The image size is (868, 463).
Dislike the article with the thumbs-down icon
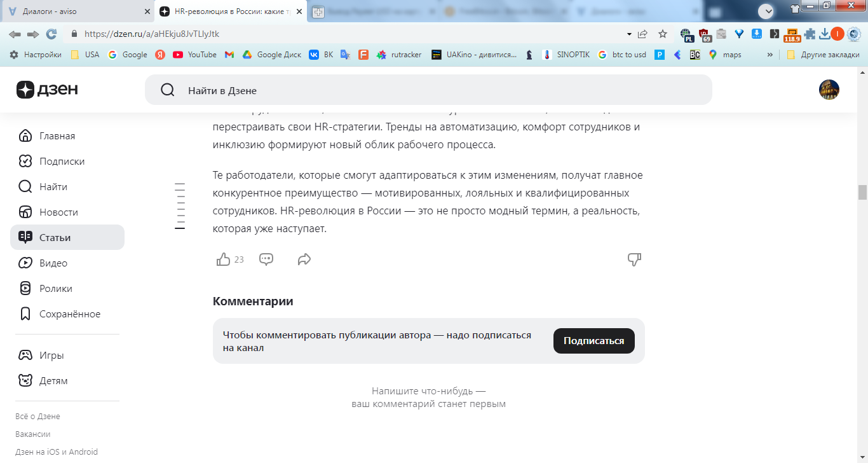point(634,259)
